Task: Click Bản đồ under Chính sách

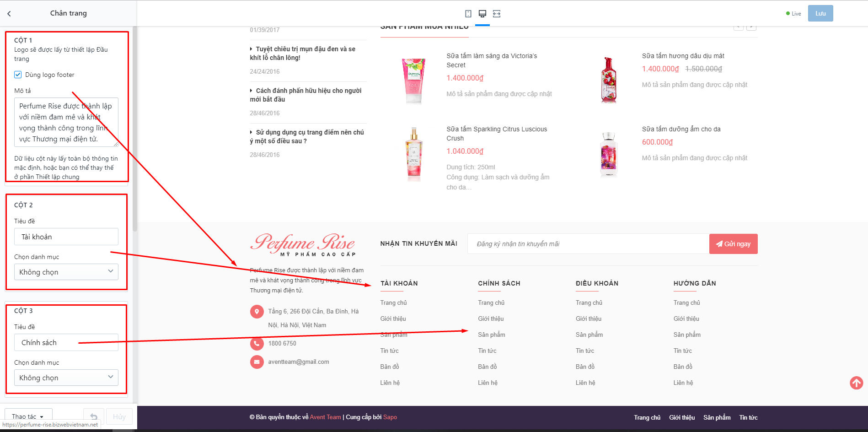Action: click(x=488, y=367)
